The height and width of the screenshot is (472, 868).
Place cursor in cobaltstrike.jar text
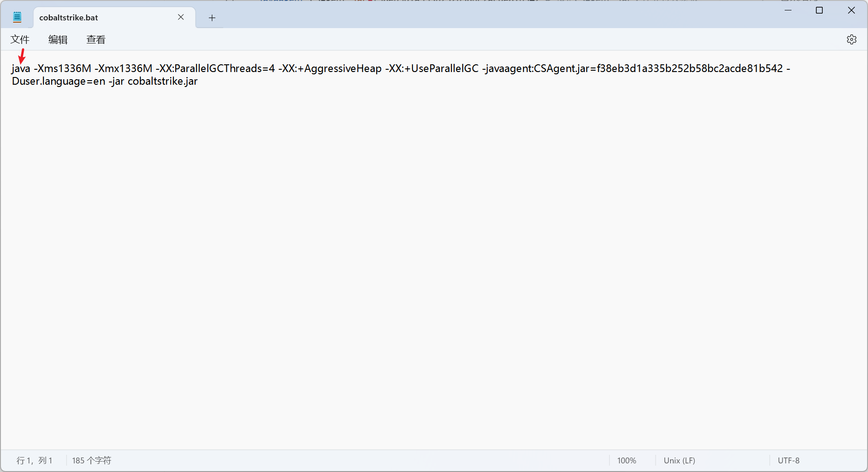point(163,82)
